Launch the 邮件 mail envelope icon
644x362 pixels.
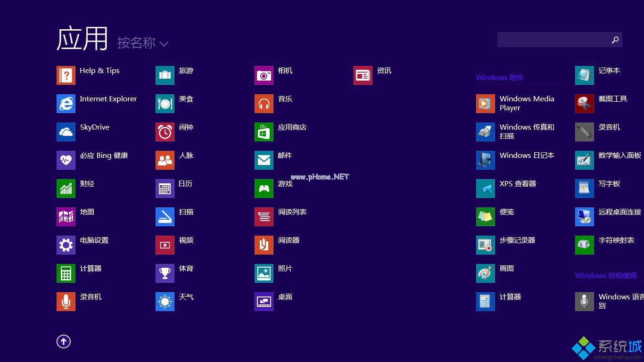pos(264,160)
